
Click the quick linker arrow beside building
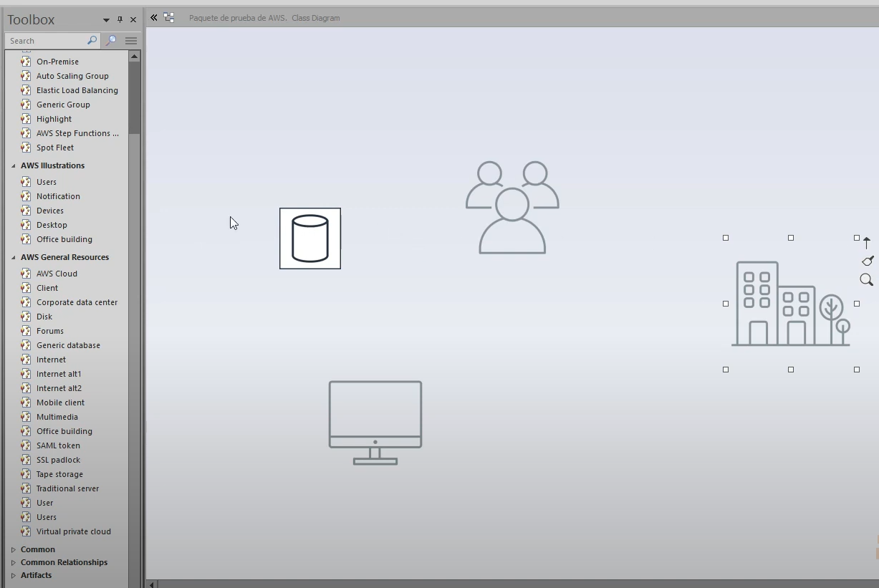(x=866, y=243)
